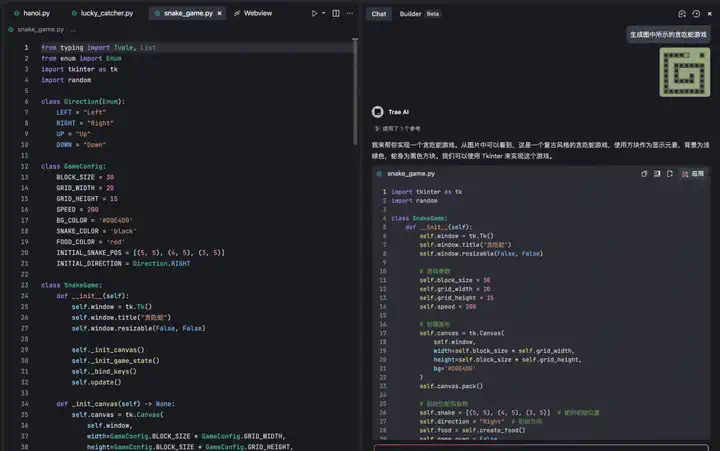Screen dimensions: 720x451
Task: Click the file icon in the chat code block header
Action: [x=379, y=174]
